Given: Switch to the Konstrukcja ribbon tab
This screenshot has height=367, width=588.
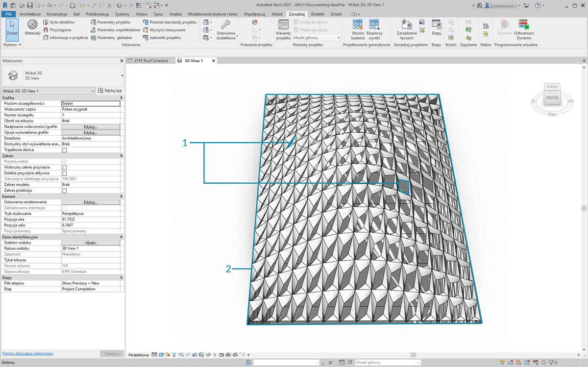Looking at the screenshot, I should [56, 14].
